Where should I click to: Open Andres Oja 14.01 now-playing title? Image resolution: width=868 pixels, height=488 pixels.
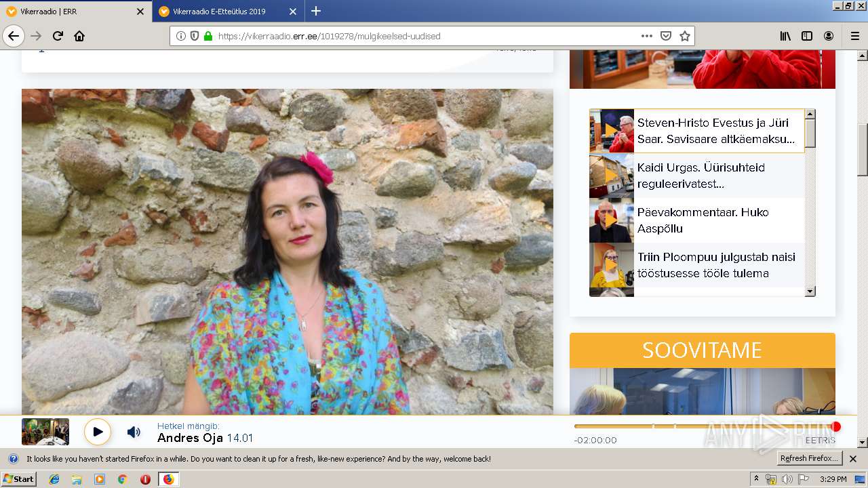[205, 438]
